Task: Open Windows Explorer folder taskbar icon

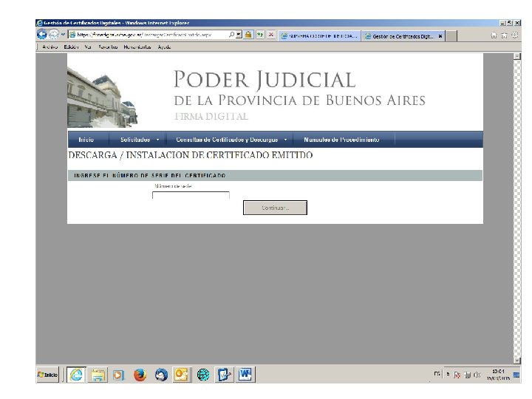Action: pos(98,375)
